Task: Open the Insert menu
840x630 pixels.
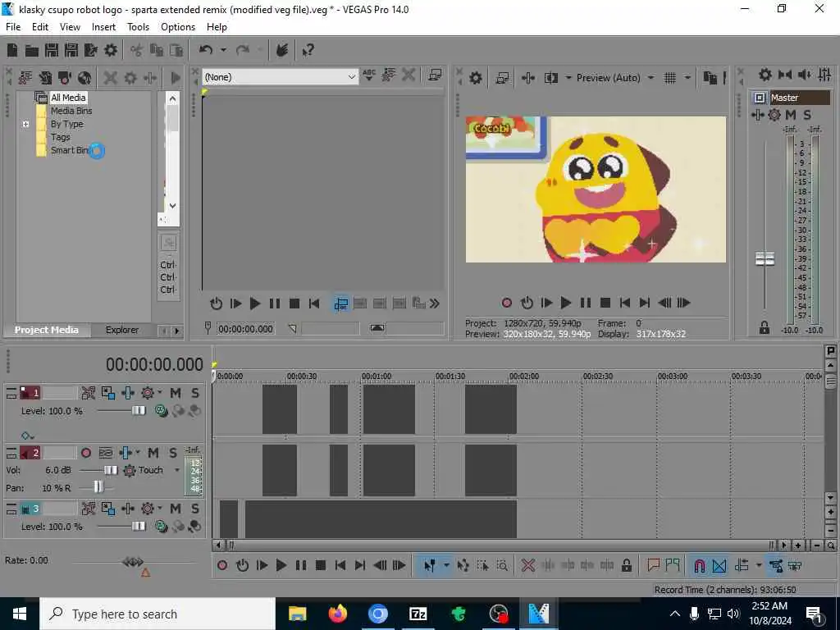Action: 103,27
